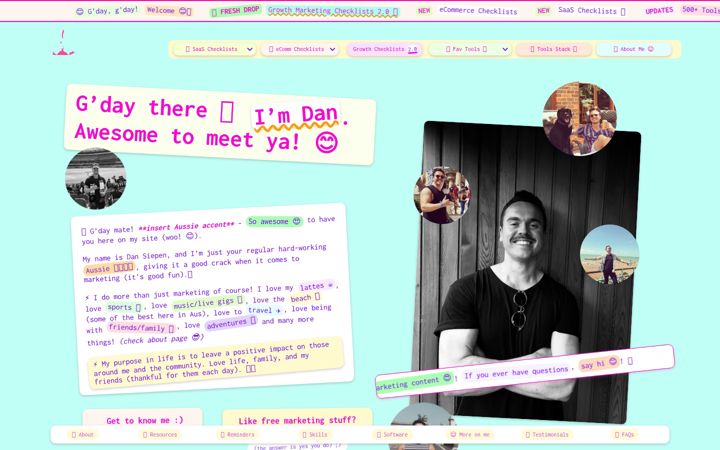Viewport: 720px width, 450px height.
Task: Click the smiley emoji after the heading
Action: pos(326,142)
